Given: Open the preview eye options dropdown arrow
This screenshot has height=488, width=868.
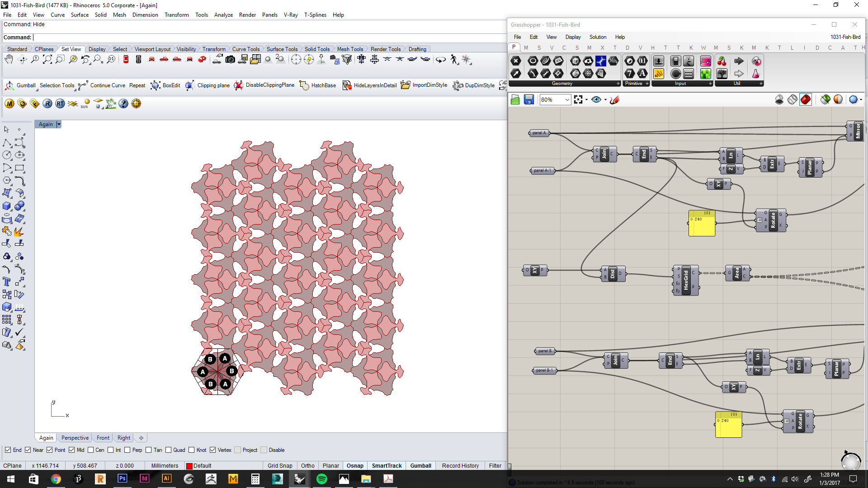Looking at the screenshot, I should (605, 100).
